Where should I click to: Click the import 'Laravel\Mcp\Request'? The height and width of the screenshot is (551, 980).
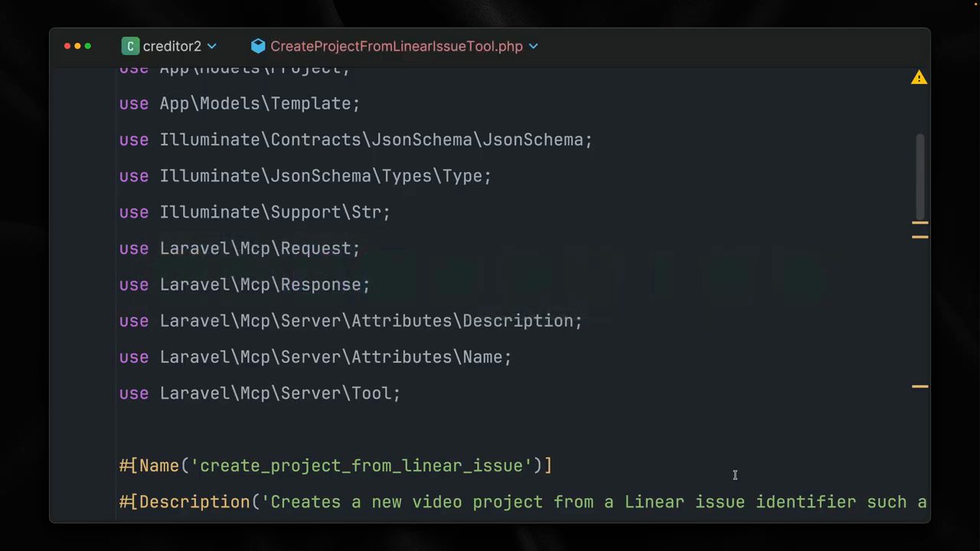tap(256, 249)
